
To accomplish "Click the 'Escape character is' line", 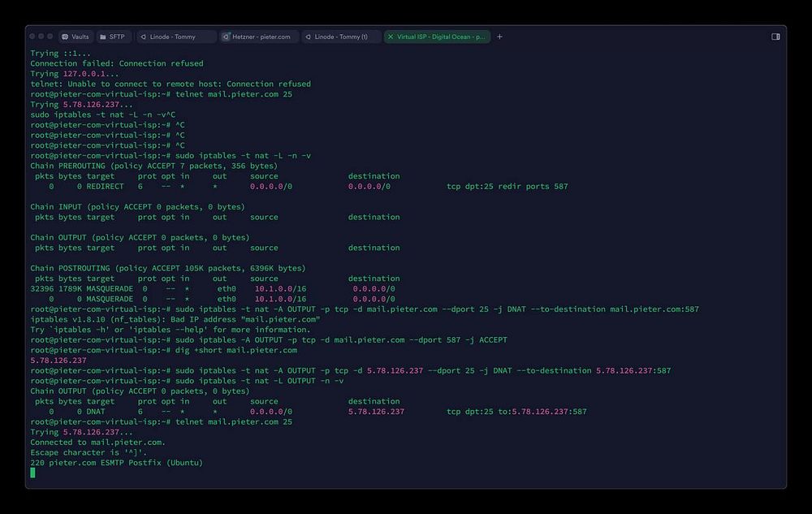I will [x=89, y=452].
